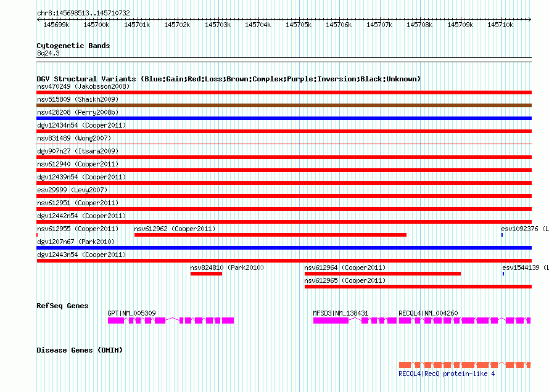The height and width of the screenshot is (392, 549).
Task: Open the dgv12443n54 (Cooper2011) label
Action: 81,255
